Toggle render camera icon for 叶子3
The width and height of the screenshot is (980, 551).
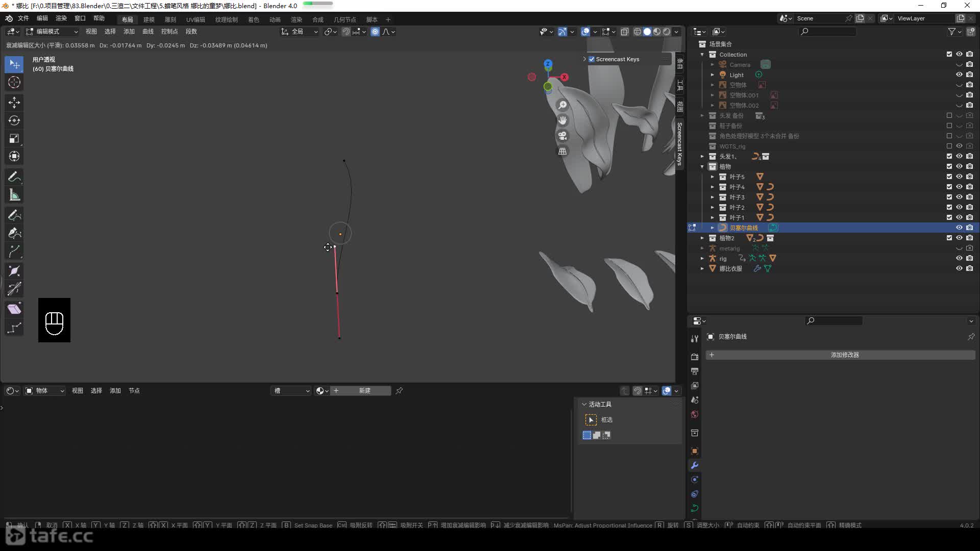[x=969, y=197]
